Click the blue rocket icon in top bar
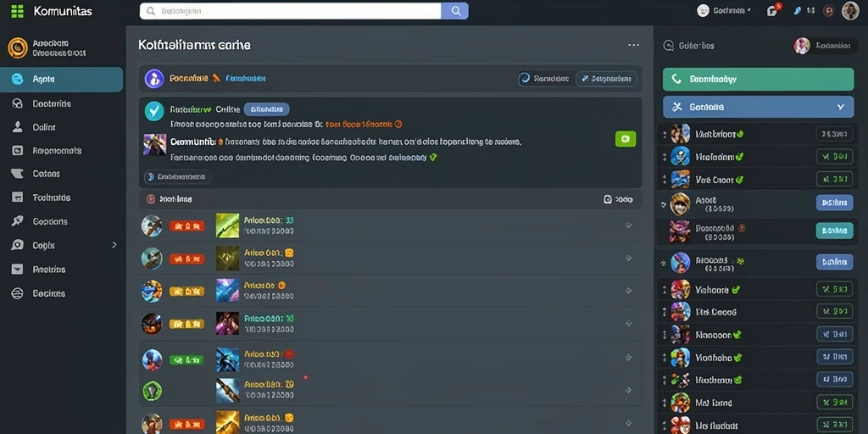 click(797, 10)
